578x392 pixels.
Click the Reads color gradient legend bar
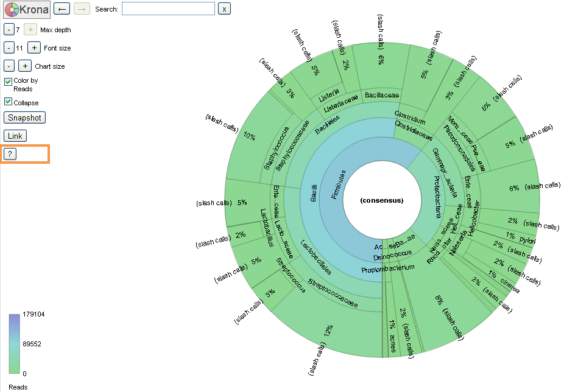[14, 344]
